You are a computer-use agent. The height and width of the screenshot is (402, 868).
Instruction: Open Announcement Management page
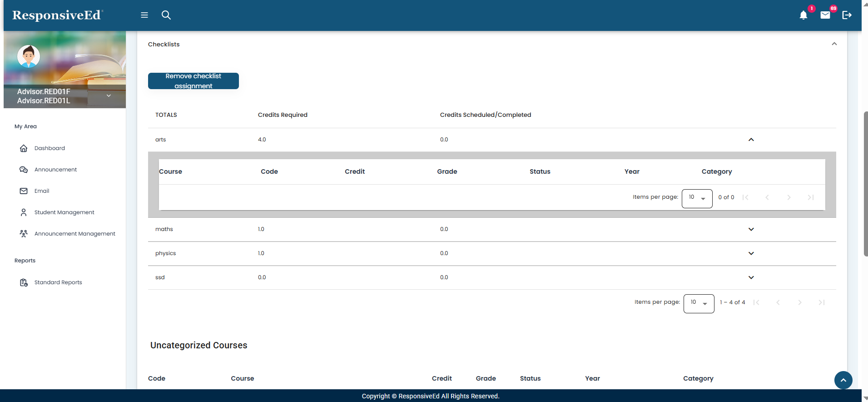pyautogui.click(x=74, y=234)
